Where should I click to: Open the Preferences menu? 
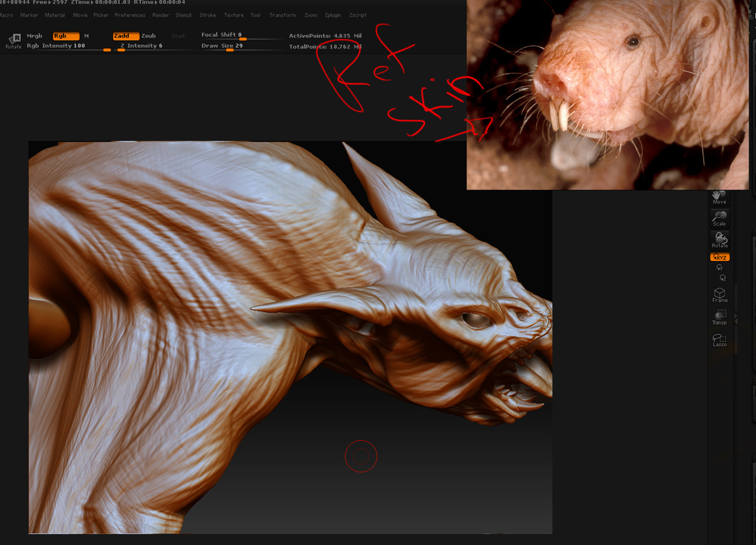(129, 15)
